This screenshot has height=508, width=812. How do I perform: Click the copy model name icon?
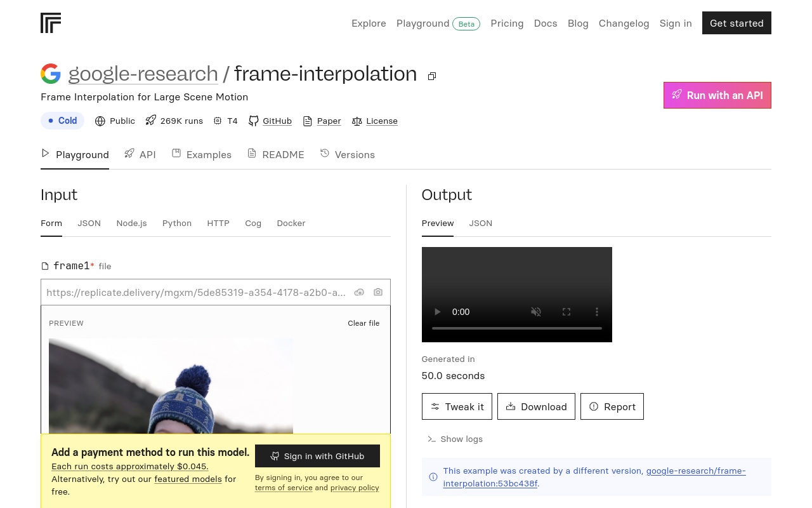pyautogui.click(x=432, y=76)
